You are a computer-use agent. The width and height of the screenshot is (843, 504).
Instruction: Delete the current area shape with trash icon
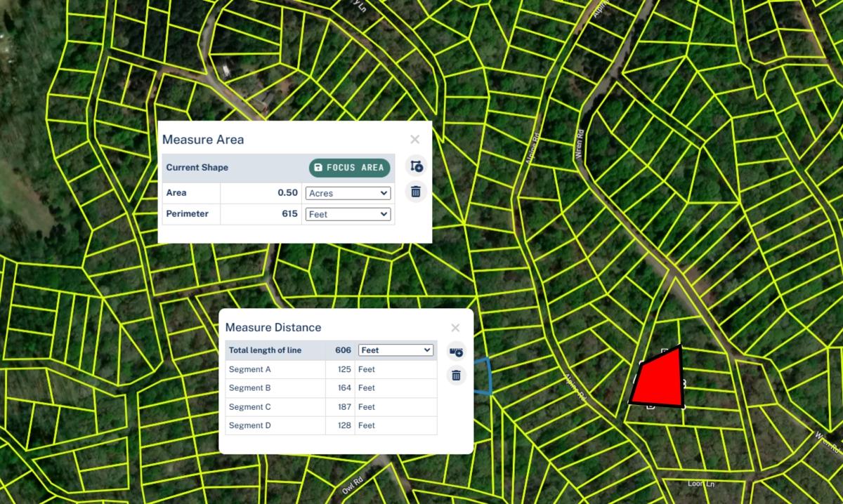click(x=416, y=191)
